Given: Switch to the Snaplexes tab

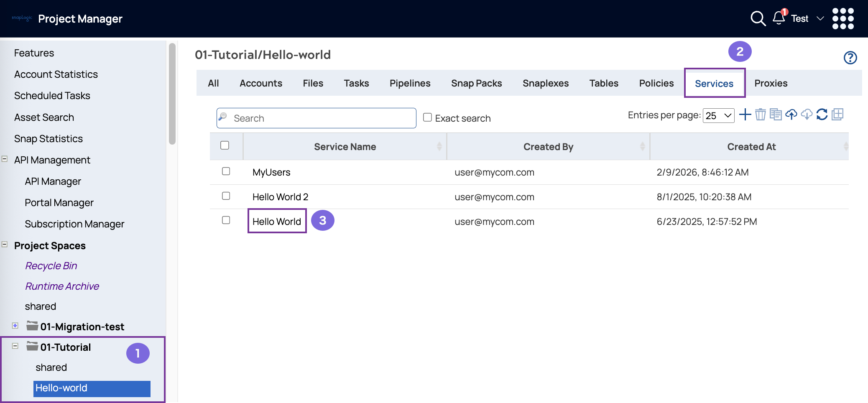Looking at the screenshot, I should [546, 83].
